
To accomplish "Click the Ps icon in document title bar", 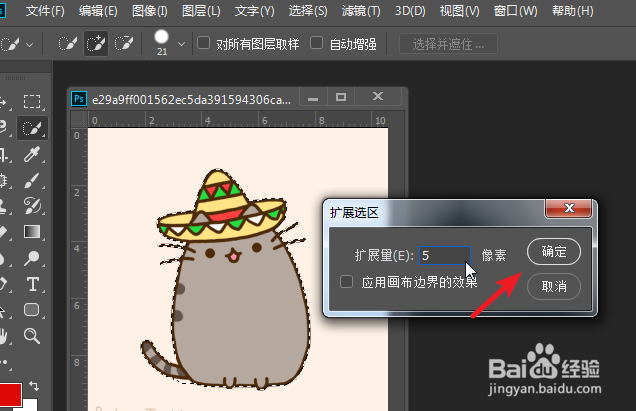I will [x=79, y=99].
